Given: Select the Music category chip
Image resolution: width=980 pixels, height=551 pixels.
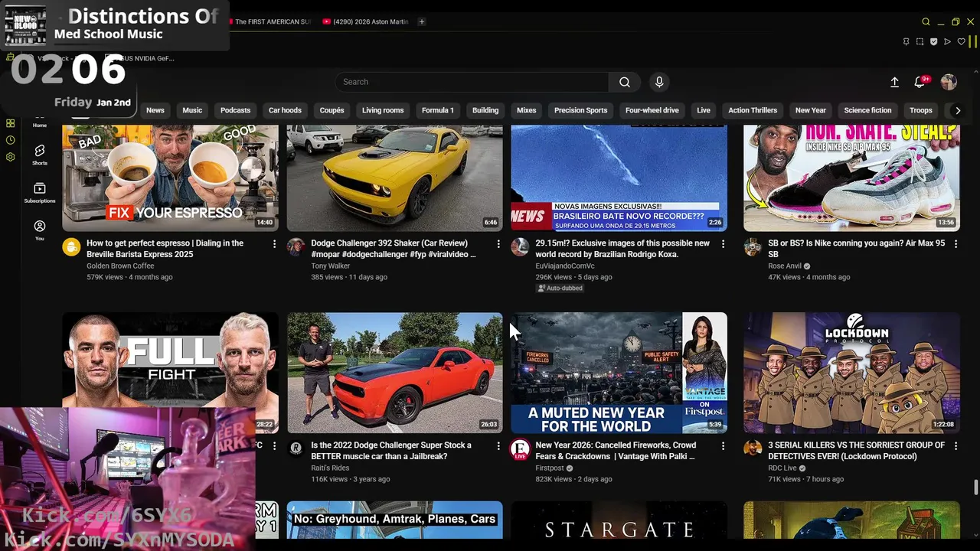Looking at the screenshot, I should click(192, 110).
